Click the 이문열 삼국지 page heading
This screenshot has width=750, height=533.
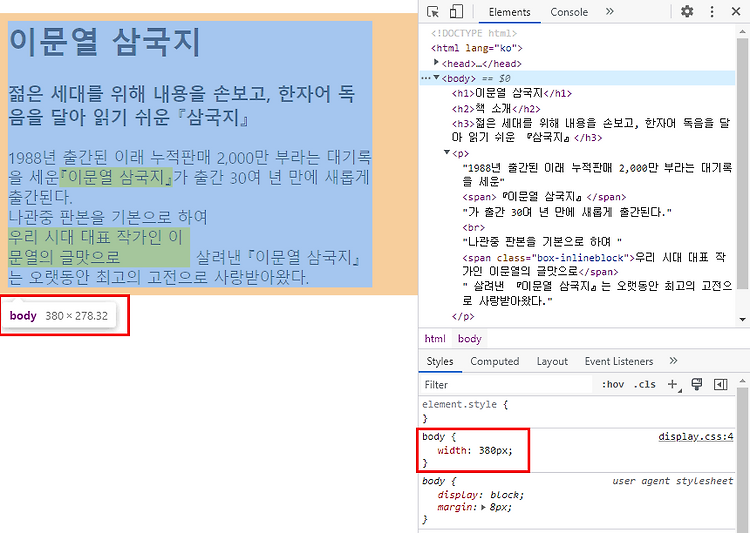click(104, 42)
